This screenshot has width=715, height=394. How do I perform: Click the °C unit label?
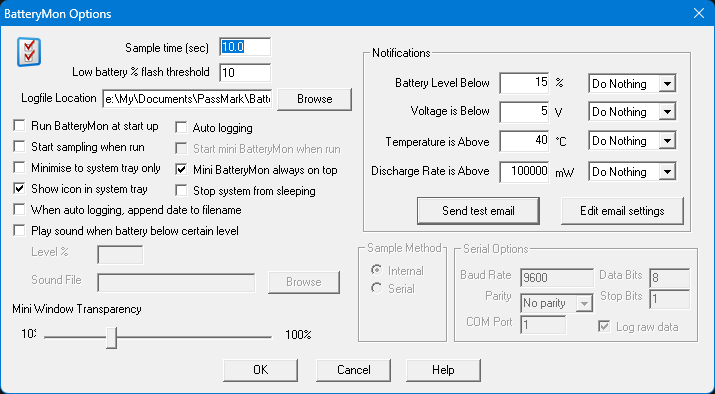pos(561,142)
